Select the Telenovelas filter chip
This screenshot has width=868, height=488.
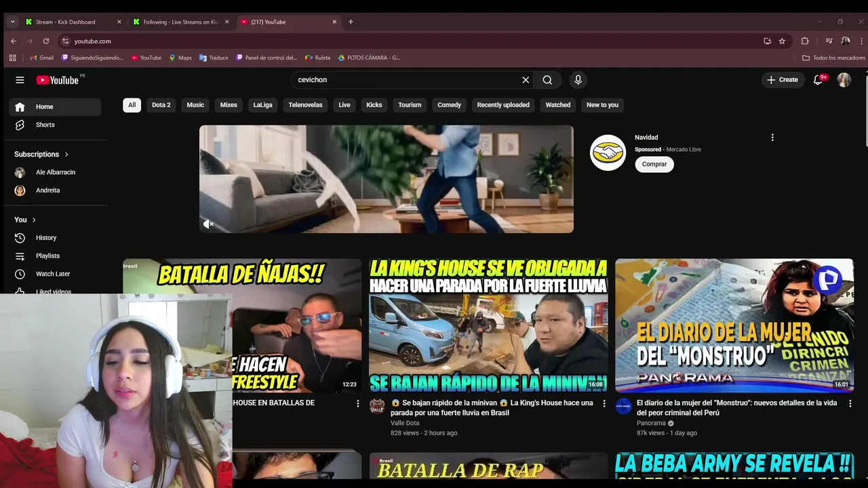click(x=305, y=105)
